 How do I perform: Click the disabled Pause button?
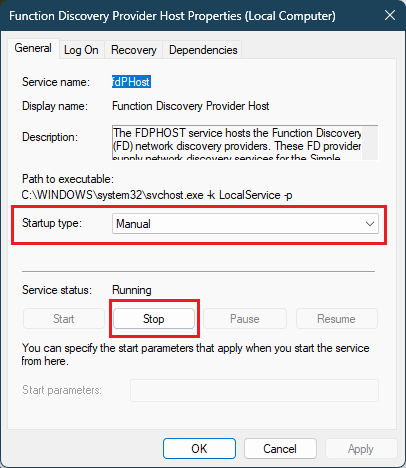(x=245, y=319)
